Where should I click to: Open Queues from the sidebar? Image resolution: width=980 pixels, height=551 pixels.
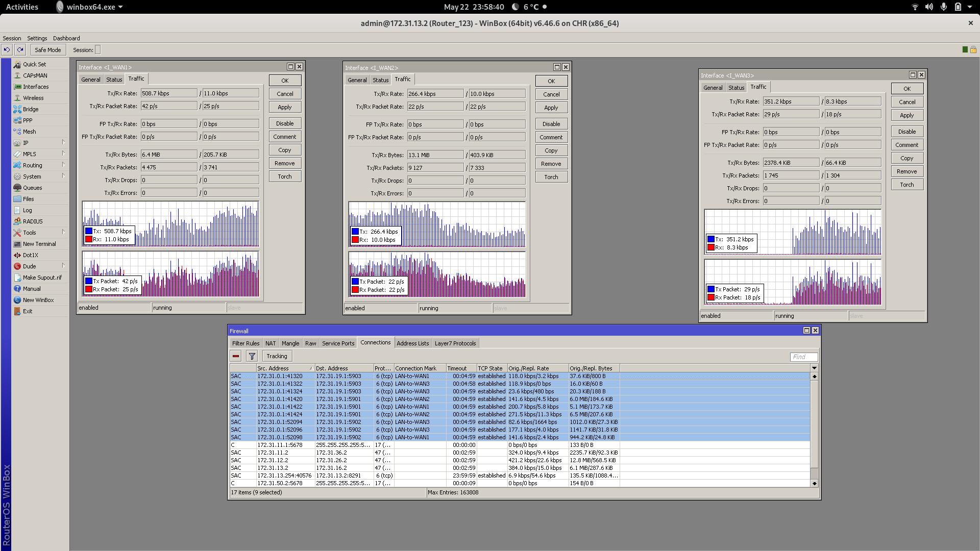tap(32, 188)
